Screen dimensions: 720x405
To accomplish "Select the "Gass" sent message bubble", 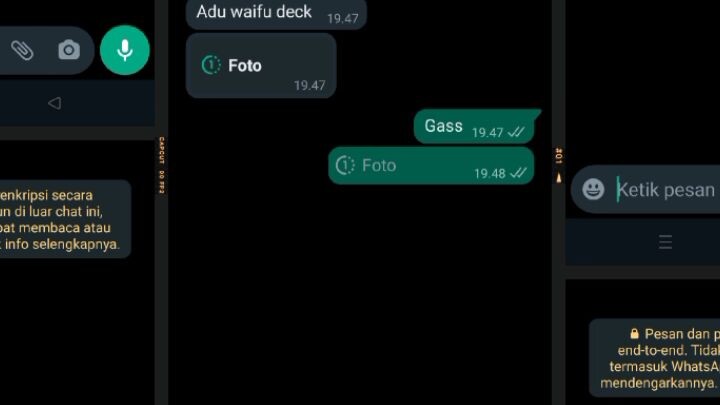I will [475, 126].
